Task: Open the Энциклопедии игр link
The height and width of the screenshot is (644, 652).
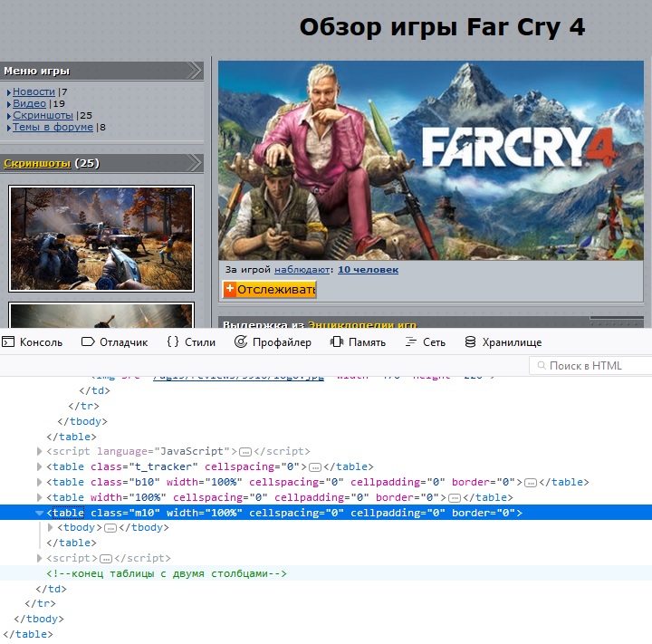Action: click(362, 324)
